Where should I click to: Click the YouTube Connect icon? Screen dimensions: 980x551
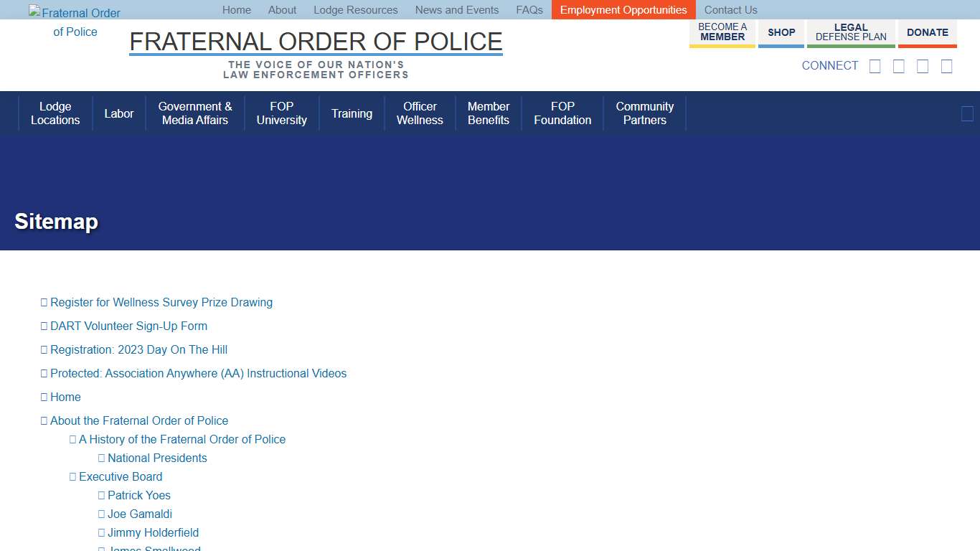[946, 66]
